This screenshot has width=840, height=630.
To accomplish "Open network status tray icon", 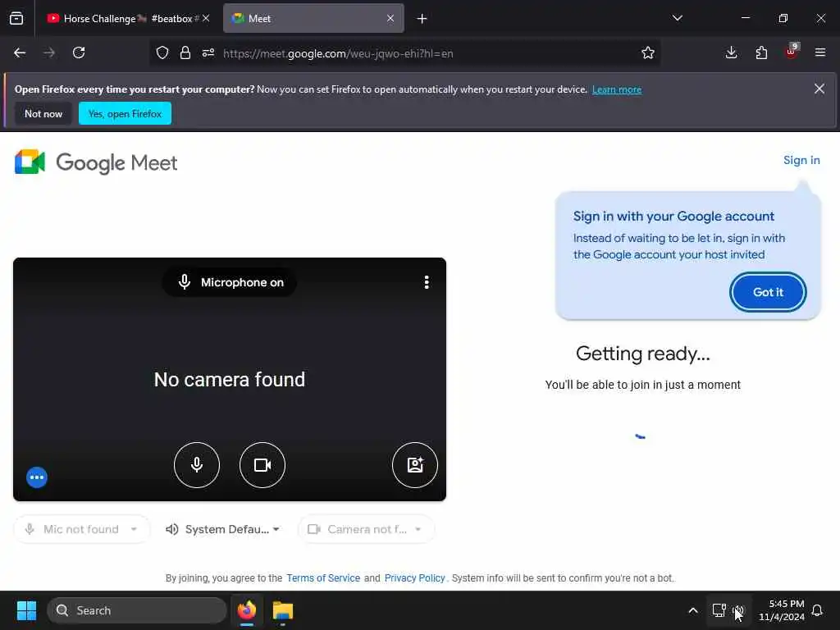I will pyautogui.click(x=719, y=610).
